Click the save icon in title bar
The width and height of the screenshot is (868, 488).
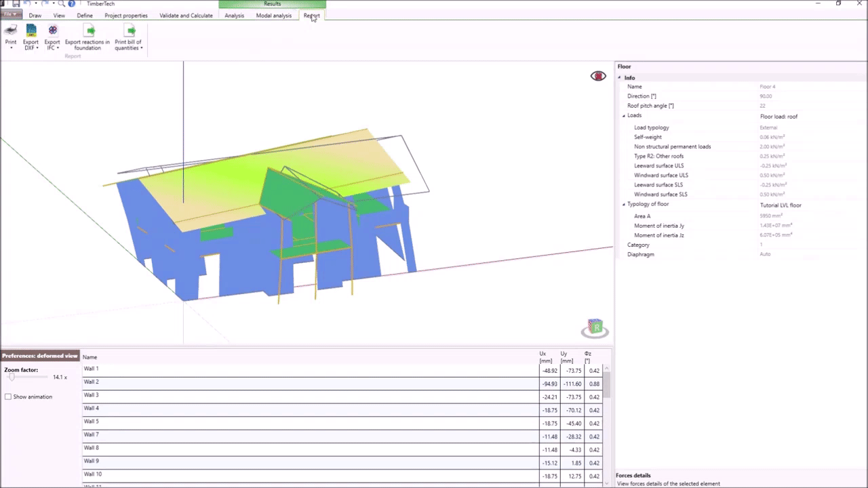[16, 4]
